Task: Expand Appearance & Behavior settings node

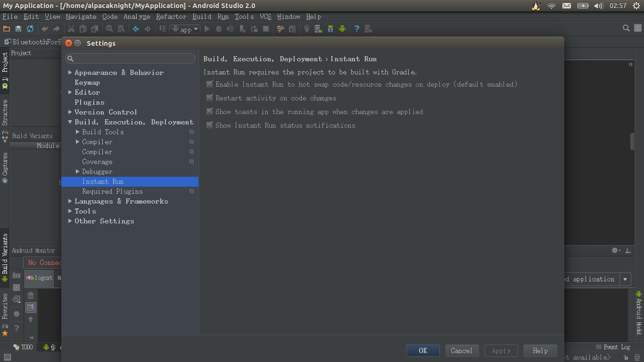Action: point(70,73)
